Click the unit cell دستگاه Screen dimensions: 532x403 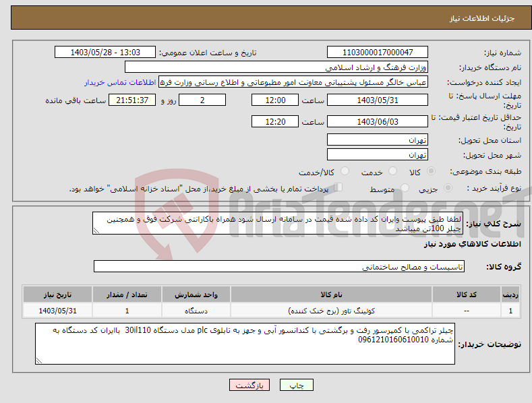196,311
